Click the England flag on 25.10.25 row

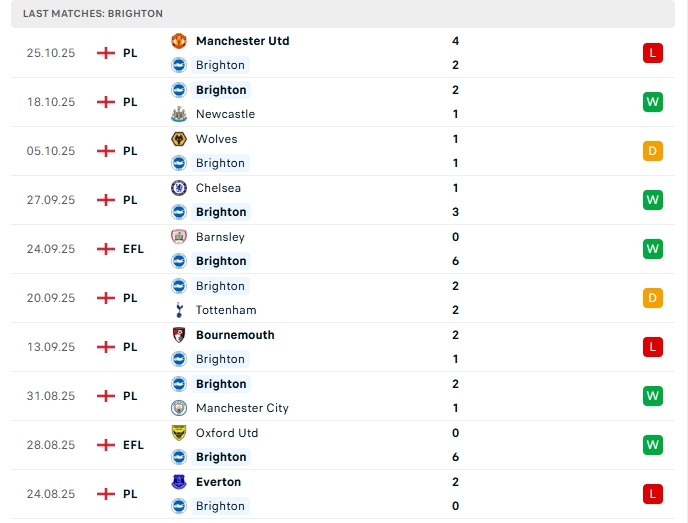106,53
